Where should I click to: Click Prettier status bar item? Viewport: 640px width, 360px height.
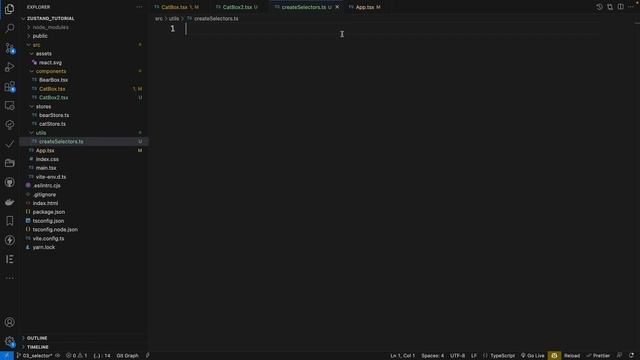598,356
